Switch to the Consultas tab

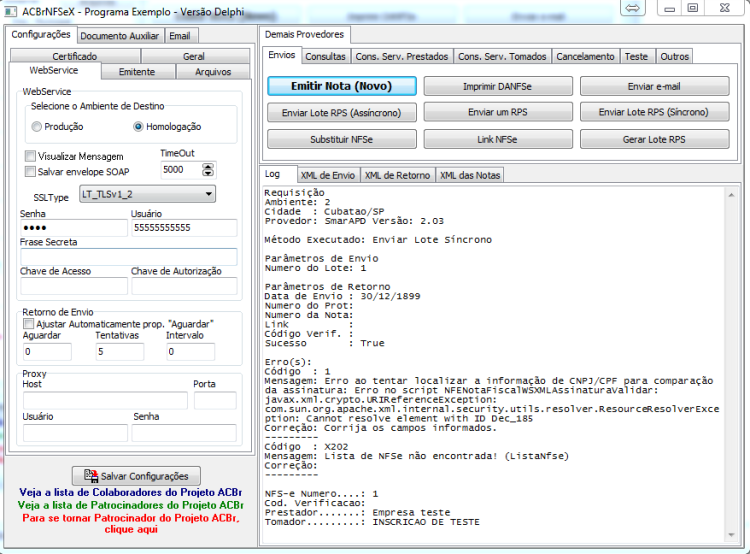(326, 56)
